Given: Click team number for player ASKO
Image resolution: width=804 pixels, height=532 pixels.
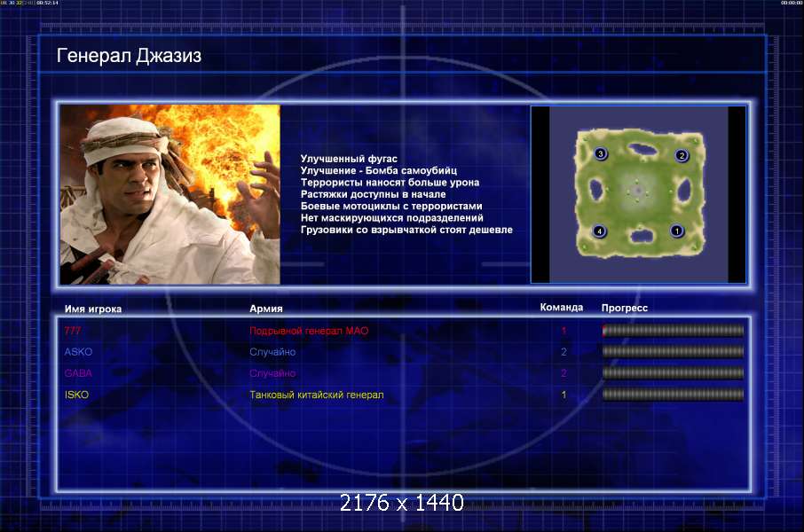Looking at the screenshot, I should point(564,352).
